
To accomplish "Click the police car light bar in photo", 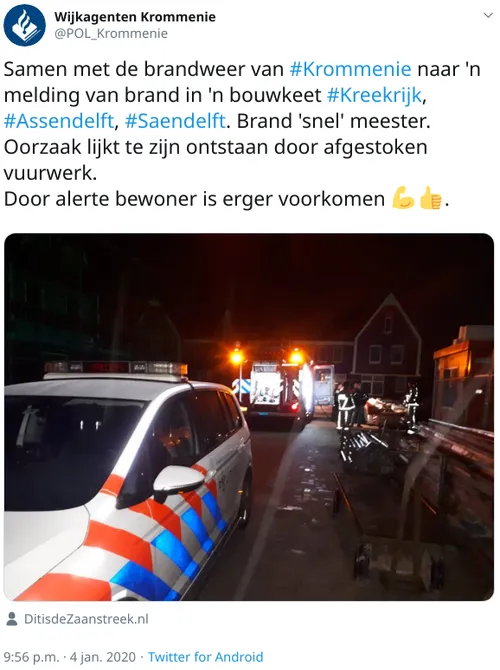I will (115, 369).
